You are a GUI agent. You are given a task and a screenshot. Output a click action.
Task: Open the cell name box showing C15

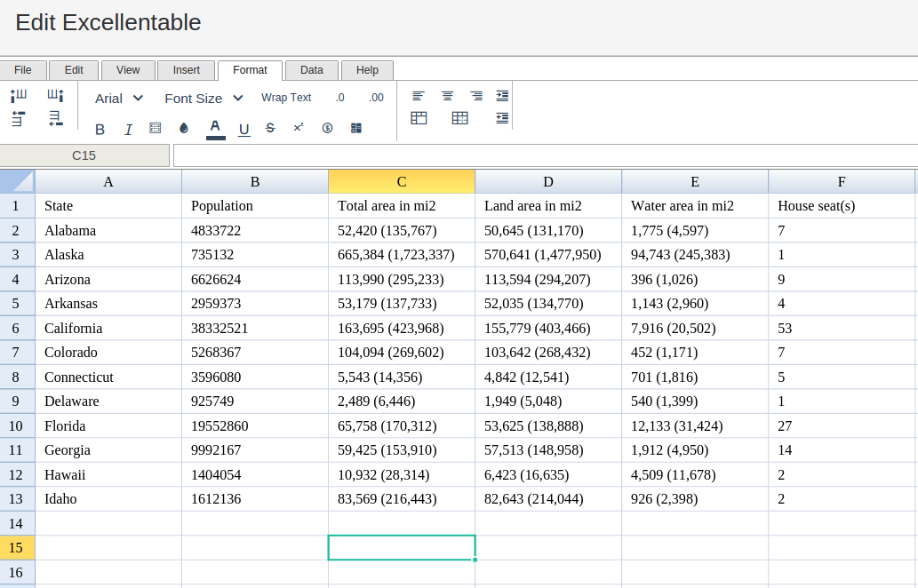click(84, 155)
